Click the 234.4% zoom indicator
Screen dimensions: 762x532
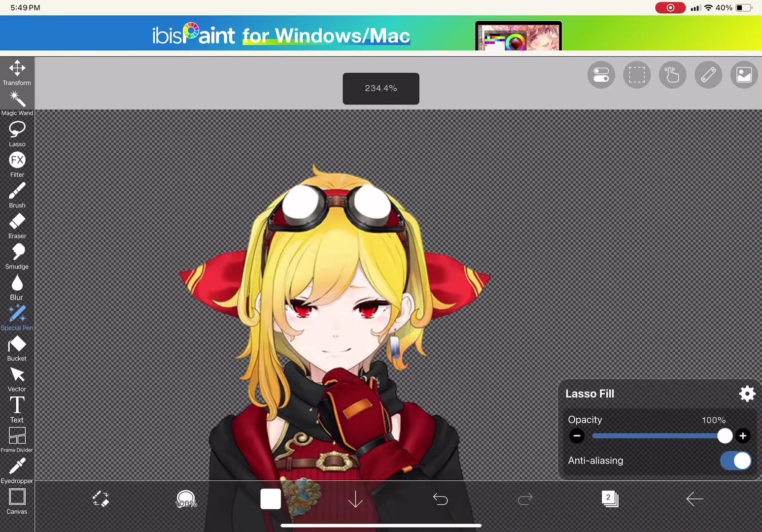tap(381, 89)
